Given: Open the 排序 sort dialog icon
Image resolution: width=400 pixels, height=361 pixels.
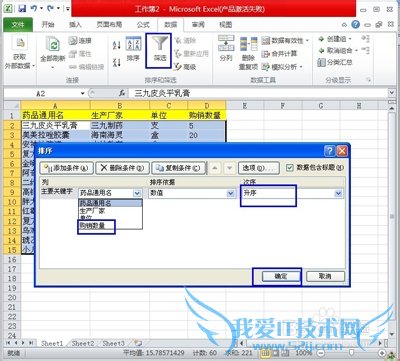Looking at the screenshot, I should tap(133, 44).
